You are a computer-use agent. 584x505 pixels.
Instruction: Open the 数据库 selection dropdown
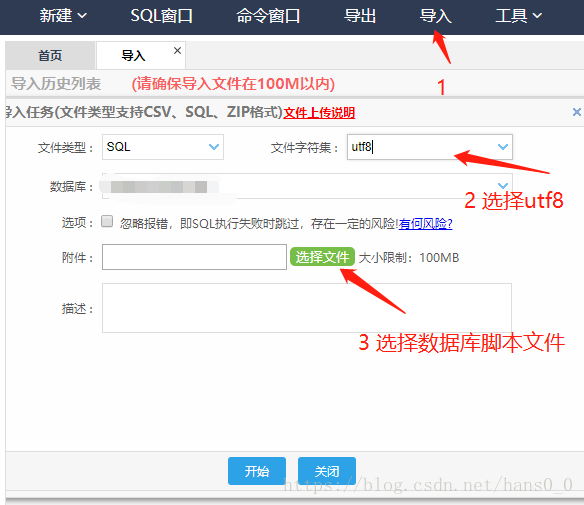point(307,186)
